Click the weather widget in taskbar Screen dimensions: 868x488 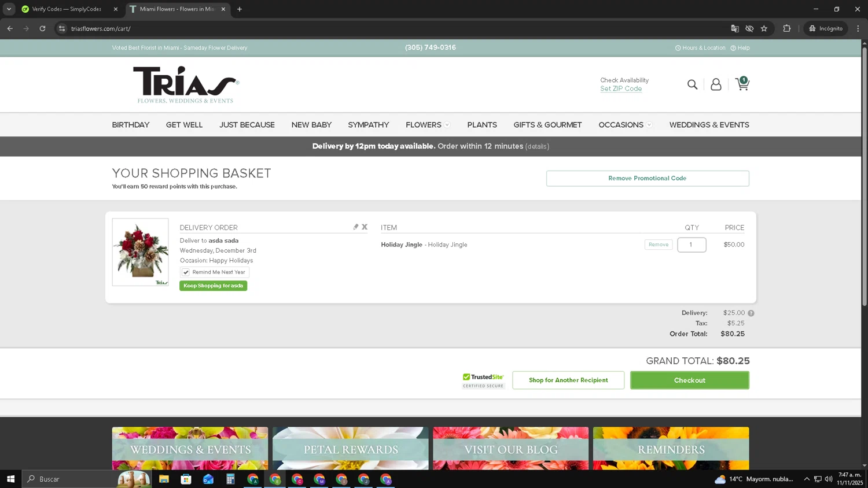pyautogui.click(x=754, y=479)
